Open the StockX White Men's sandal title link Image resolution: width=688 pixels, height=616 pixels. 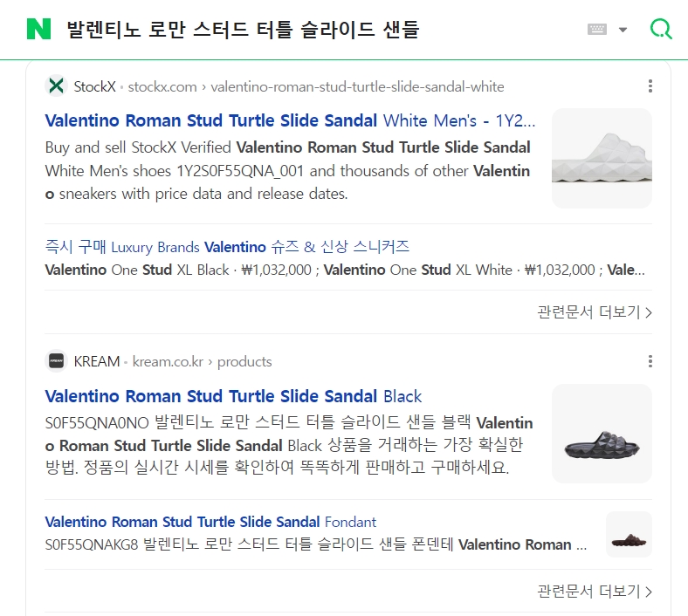[290, 120]
